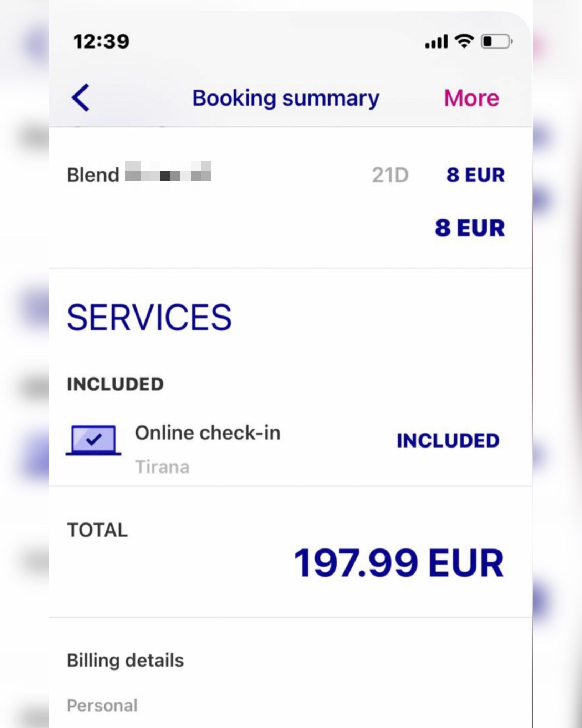Viewport: 582px width, 728px height.
Task: Tap the 8 EUR seat price
Action: click(x=475, y=175)
